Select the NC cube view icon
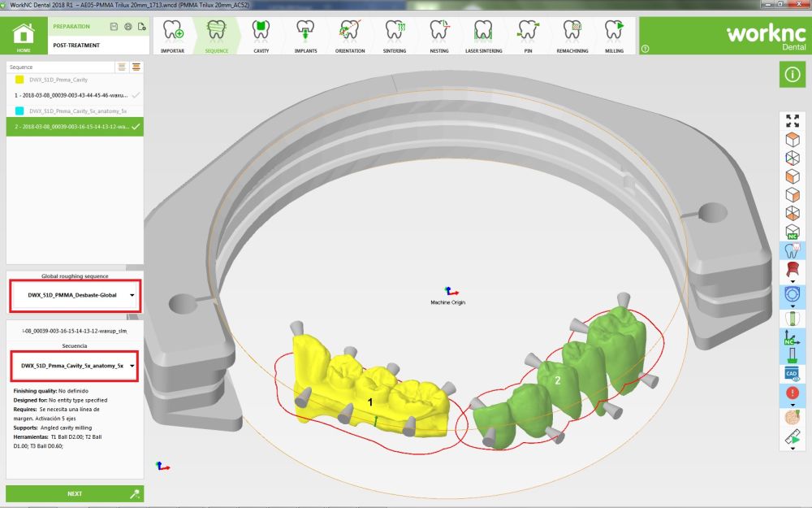 coord(793,232)
